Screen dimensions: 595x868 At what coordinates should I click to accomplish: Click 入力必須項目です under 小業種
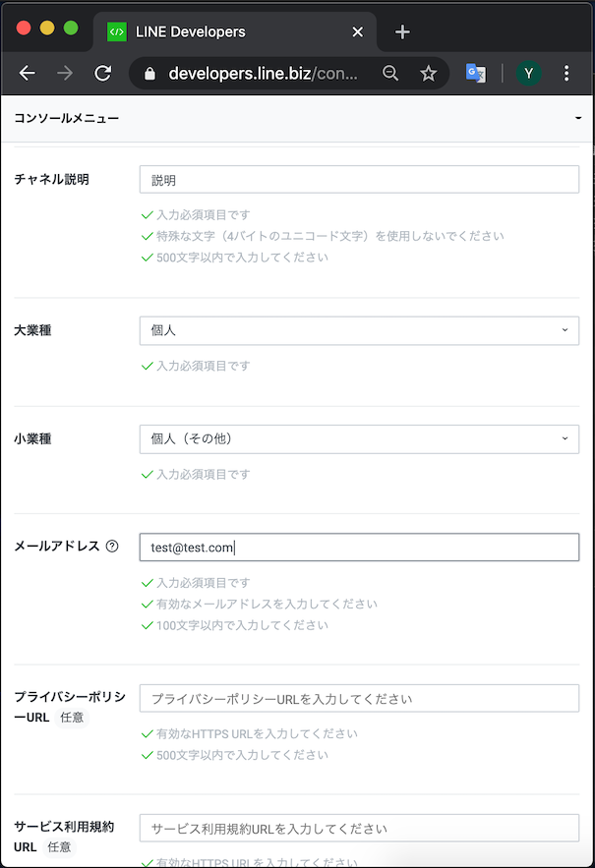(x=204, y=475)
